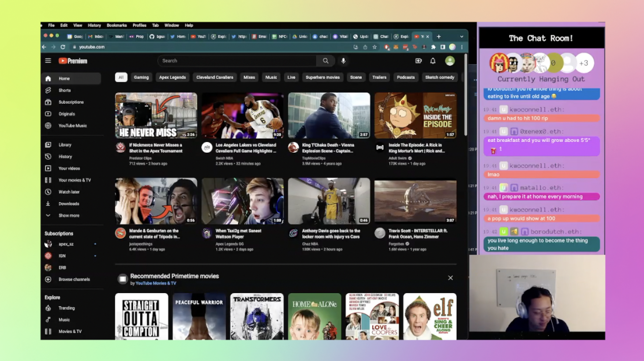This screenshot has height=361, width=644.
Task: Play the Inside the Episode thumbnail
Action: pyautogui.click(x=416, y=116)
